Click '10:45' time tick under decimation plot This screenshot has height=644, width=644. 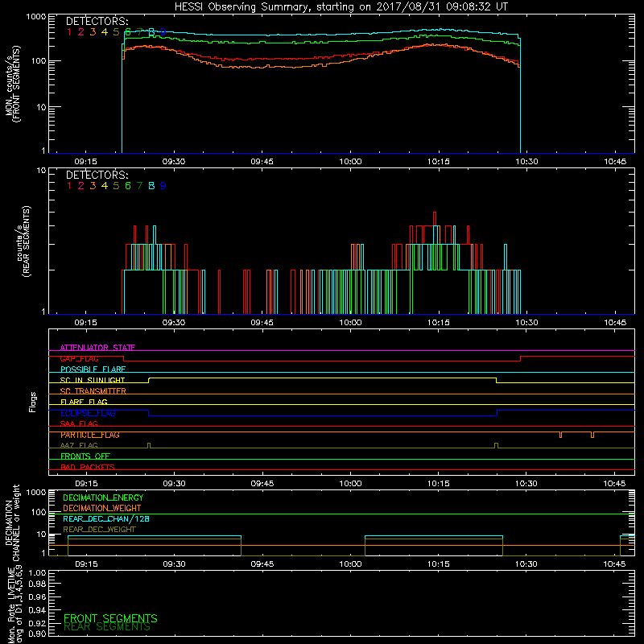pyautogui.click(x=614, y=564)
